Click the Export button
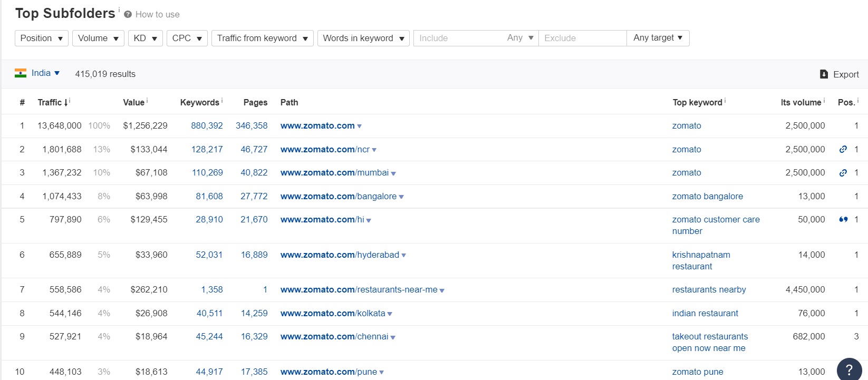This screenshot has height=380, width=868. [x=840, y=74]
